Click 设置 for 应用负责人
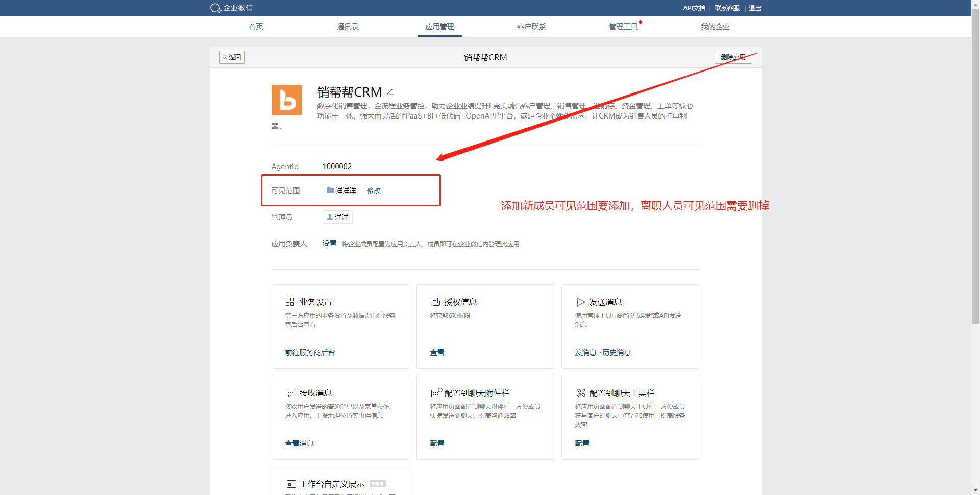The height and width of the screenshot is (495, 980). (329, 243)
